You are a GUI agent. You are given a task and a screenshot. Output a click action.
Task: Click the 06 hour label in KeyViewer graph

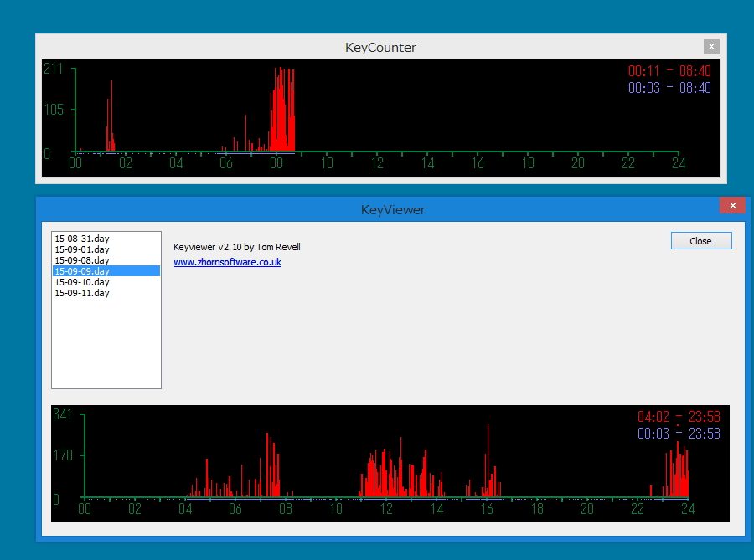(235, 509)
